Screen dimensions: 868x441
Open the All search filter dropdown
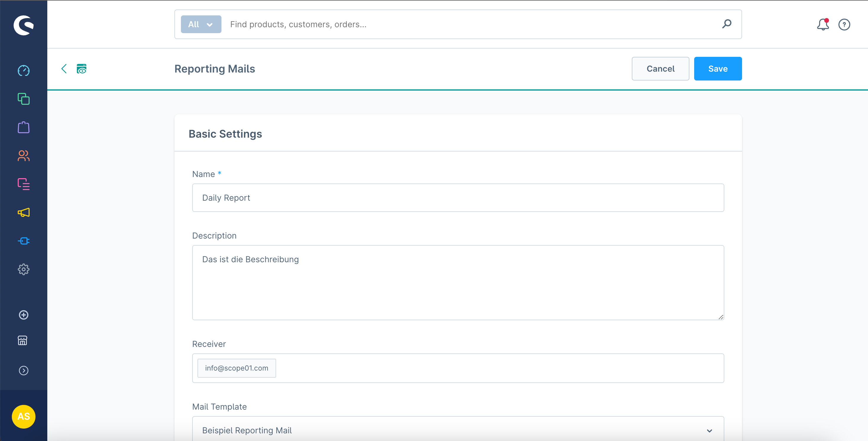pyautogui.click(x=201, y=24)
